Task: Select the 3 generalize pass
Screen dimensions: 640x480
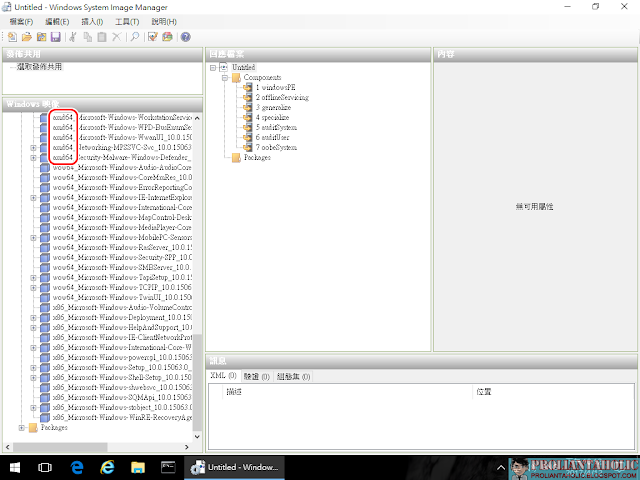Action: (x=273, y=107)
